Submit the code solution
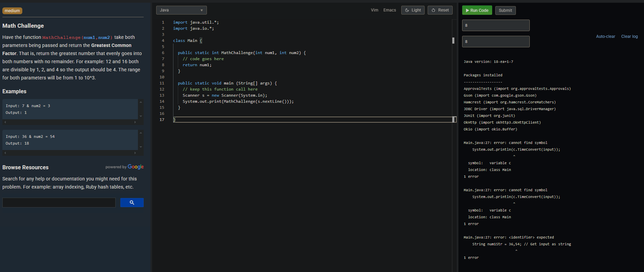Screen dimensions: 644x272 (x=505, y=10)
